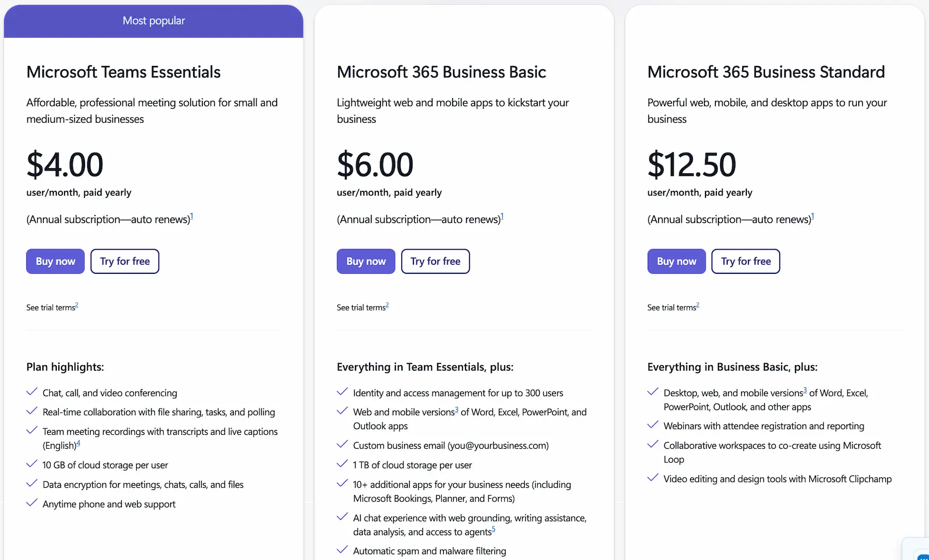Open 'See trial terms' under Business Basic

(x=360, y=307)
